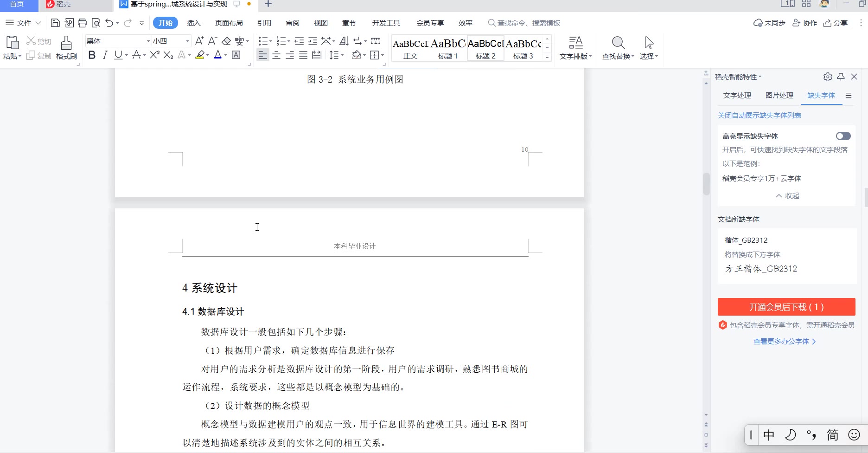Image resolution: width=868 pixels, height=453 pixels.
Task: Open the font size dropdown showing 小四
Action: (187, 41)
